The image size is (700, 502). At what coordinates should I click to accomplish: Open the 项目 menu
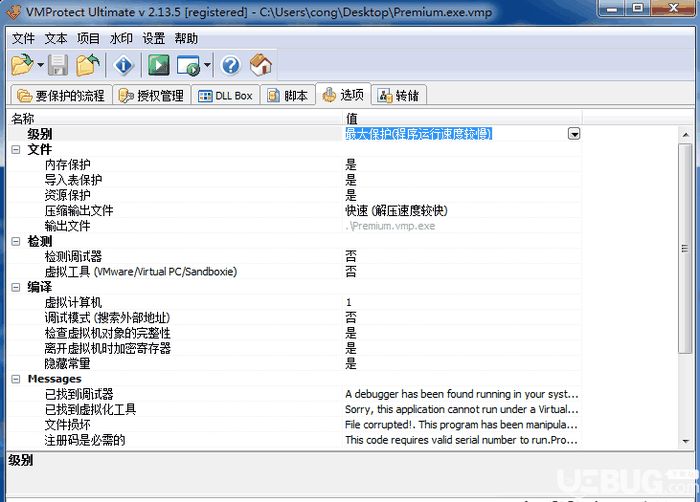tap(88, 39)
